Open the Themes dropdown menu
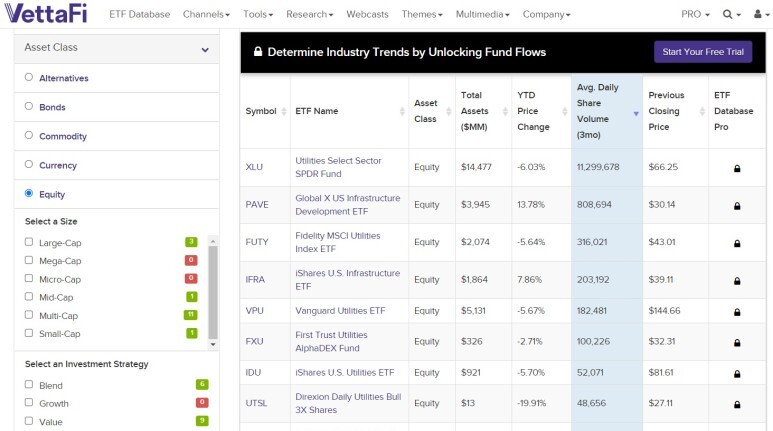The width and height of the screenshot is (773, 431). click(422, 14)
